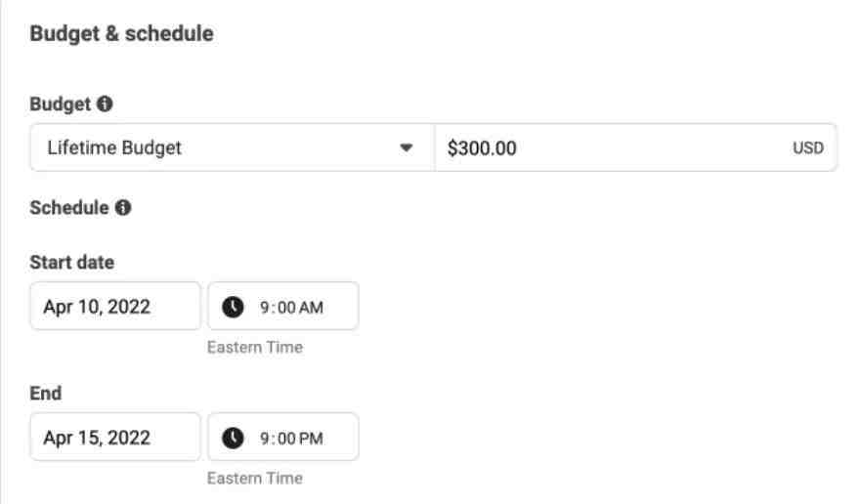The width and height of the screenshot is (858, 504).
Task: Click the USD currency label
Action: click(x=807, y=148)
